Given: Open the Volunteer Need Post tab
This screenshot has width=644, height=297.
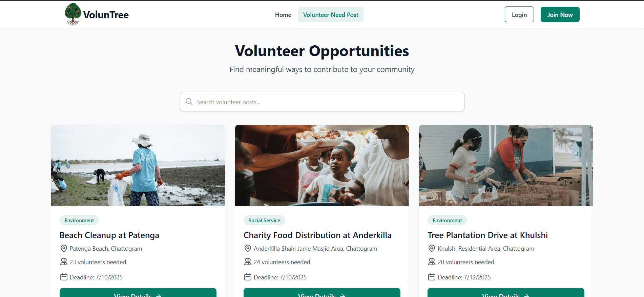Looking at the screenshot, I should tap(331, 15).
